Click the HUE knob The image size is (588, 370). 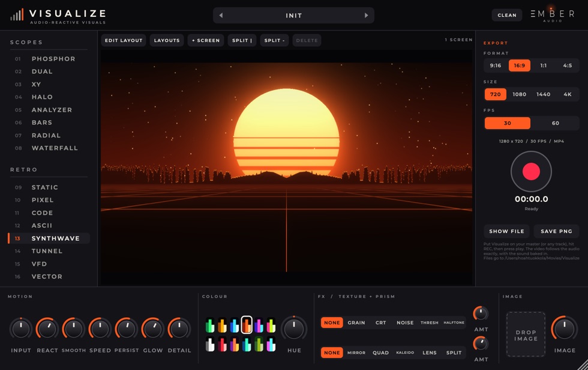[294, 329]
